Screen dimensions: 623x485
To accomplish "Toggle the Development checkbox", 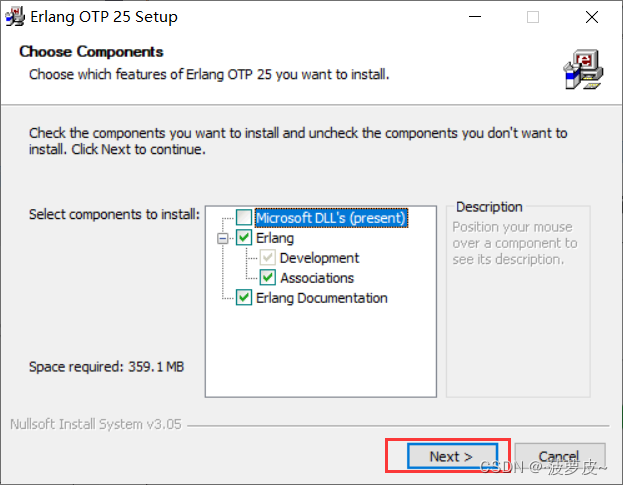I will pyautogui.click(x=268, y=258).
